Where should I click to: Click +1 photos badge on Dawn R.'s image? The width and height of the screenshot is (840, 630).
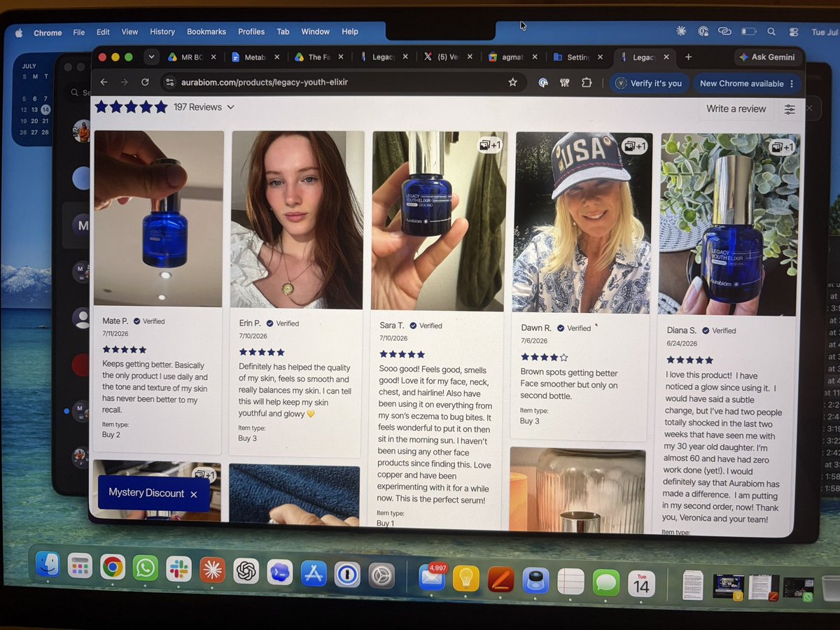636,146
